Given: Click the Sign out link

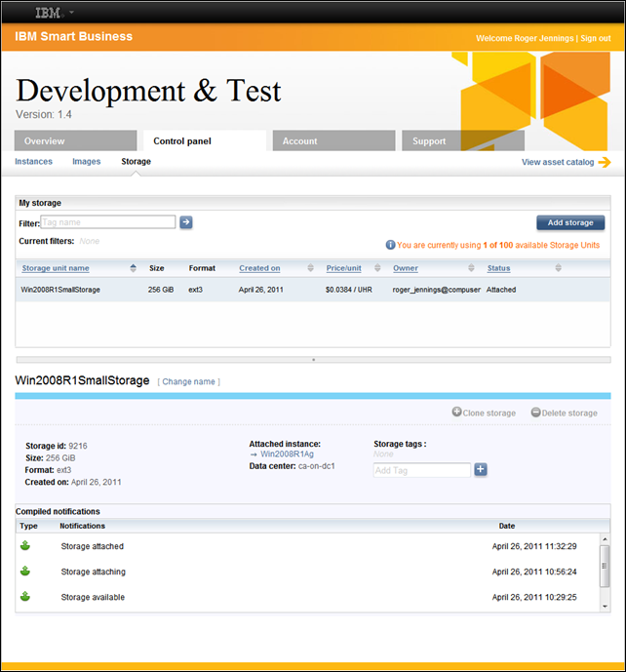Looking at the screenshot, I should (596, 38).
